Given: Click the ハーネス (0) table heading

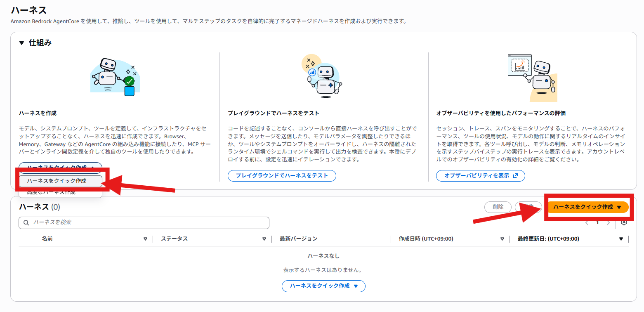Looking at the screenshot, I should pyautogui.click(x=40, y=207).
